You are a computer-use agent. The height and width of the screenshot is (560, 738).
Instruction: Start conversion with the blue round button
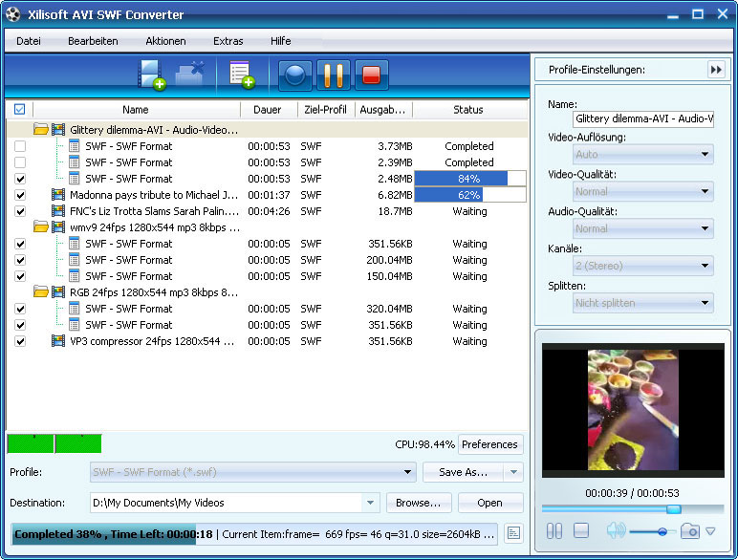point(295,75)
